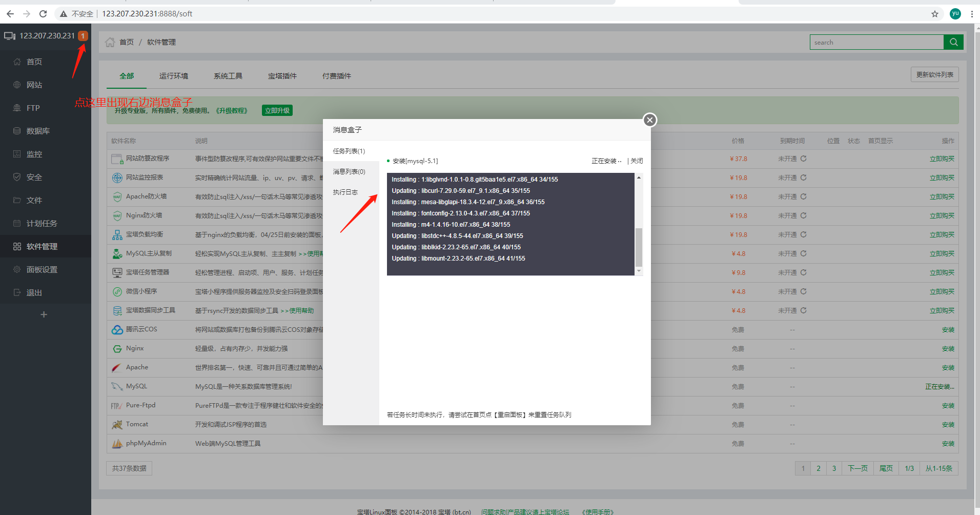980x515 pixels.
Task: Open the 《升级教程》 link
Action: click(232, 111)
